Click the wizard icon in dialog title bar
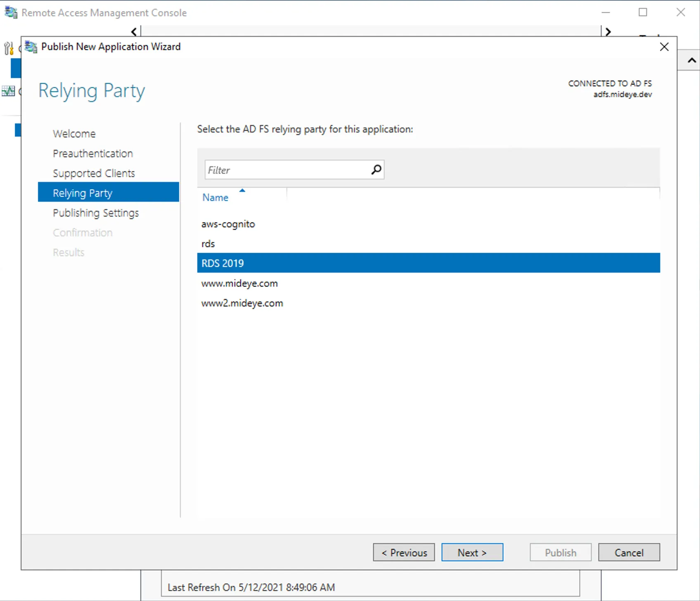This screenshot has height=601, width=700. coord(31,47)
